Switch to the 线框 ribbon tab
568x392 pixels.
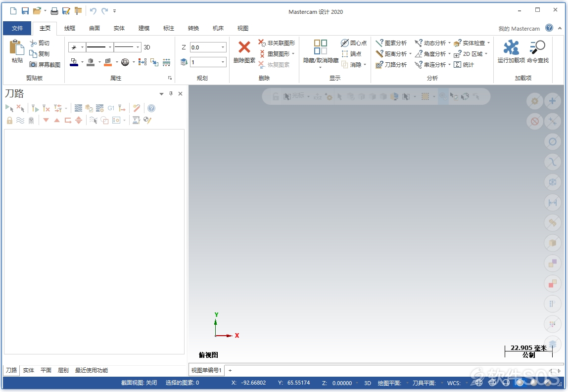70,28
